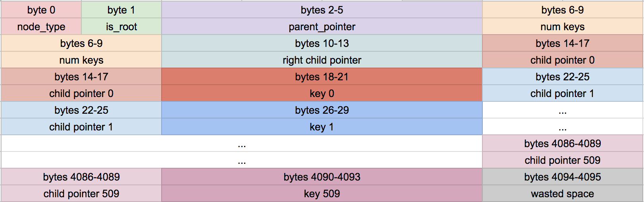Click the "byte 0" header cell
The image size is (644, 202).
41,10
